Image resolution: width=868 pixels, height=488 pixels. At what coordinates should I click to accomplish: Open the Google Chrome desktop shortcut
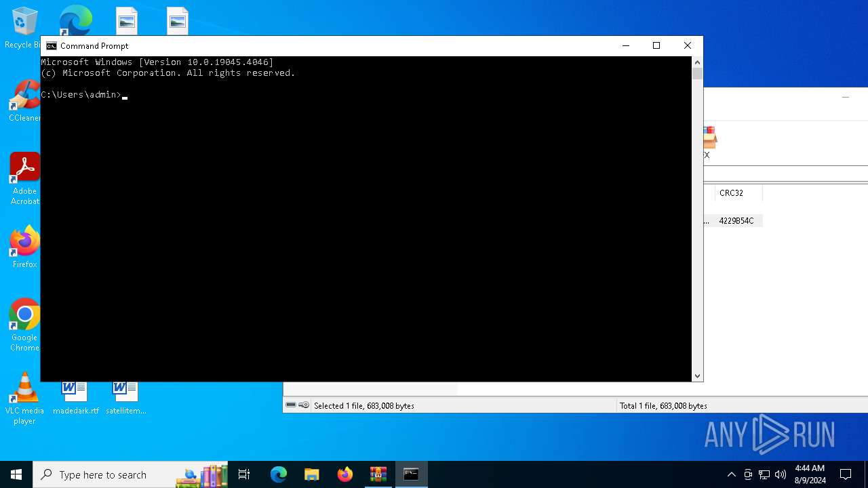[24, 325]
